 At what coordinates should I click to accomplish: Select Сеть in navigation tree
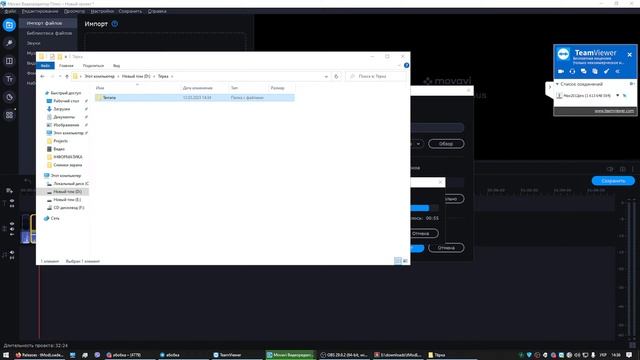(55, 218)
